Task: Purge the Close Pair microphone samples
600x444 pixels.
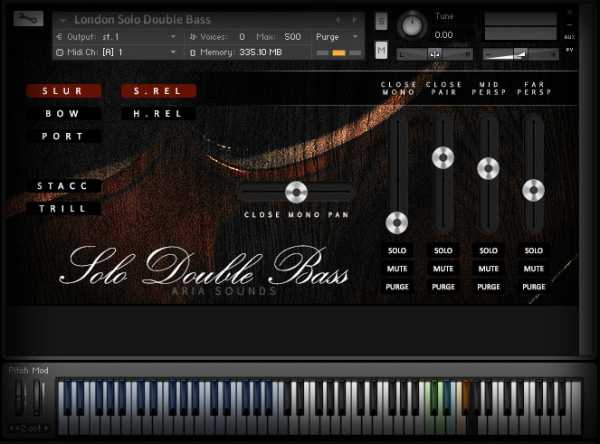Action: click(x=443, y=287)
